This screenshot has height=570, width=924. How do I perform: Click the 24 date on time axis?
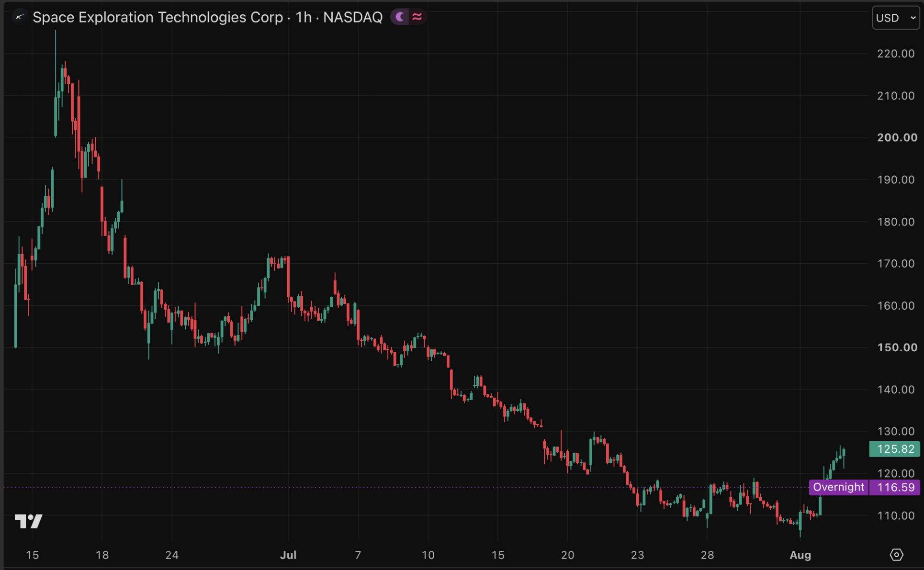[x=172, y=555]
